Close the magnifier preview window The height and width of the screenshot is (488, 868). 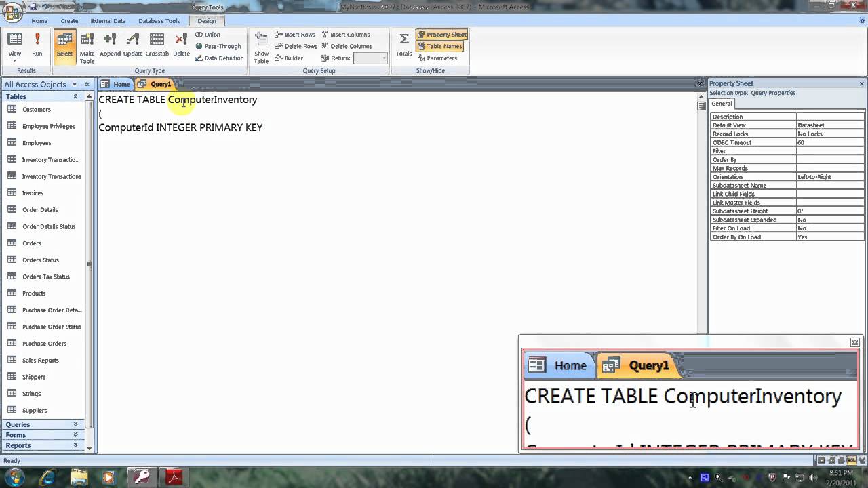coord(855,342)
